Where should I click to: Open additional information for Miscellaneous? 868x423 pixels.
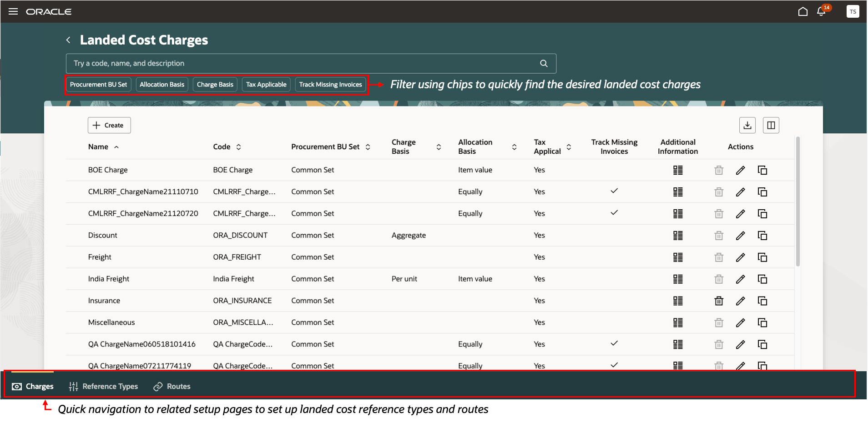coord(678,322)
